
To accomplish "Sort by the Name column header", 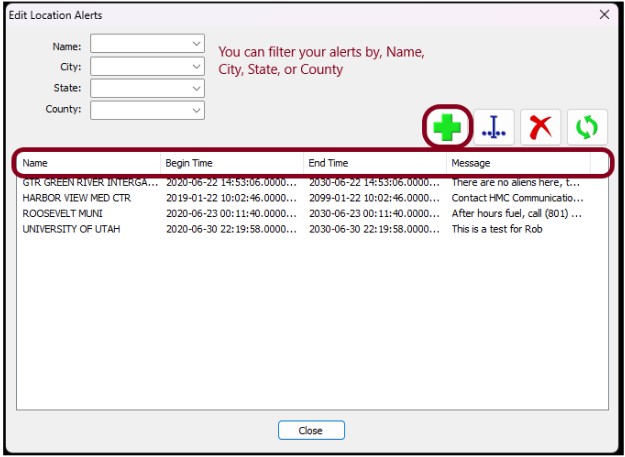I will pyautogui.click(x=89, y=163).
